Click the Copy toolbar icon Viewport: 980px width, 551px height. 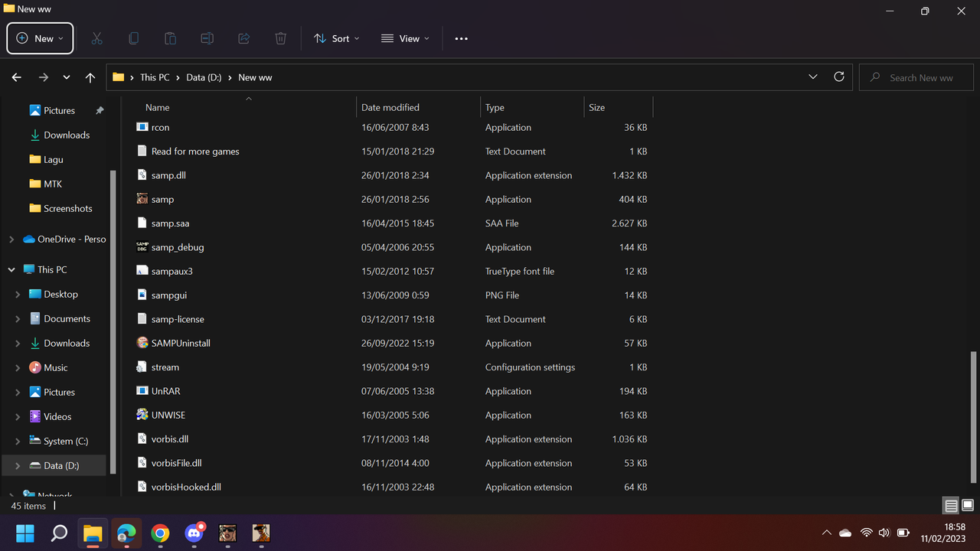tap(134, 38)
